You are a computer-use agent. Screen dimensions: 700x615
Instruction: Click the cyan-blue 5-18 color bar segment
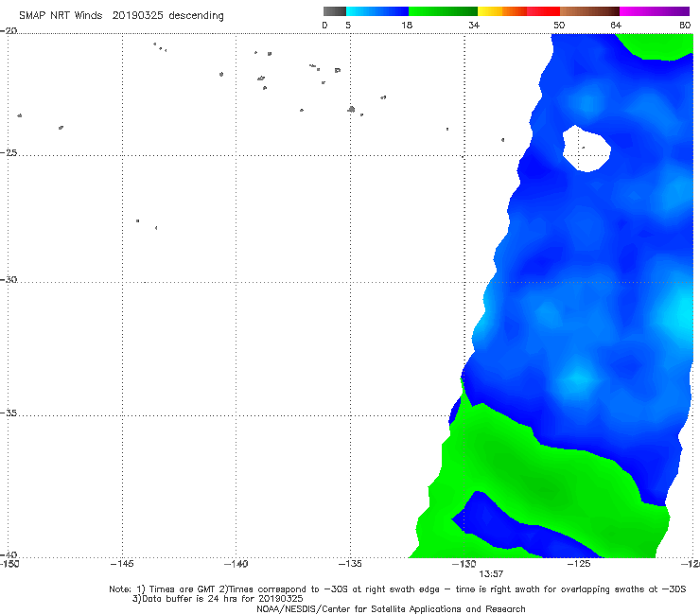click(x=377, y=11)
